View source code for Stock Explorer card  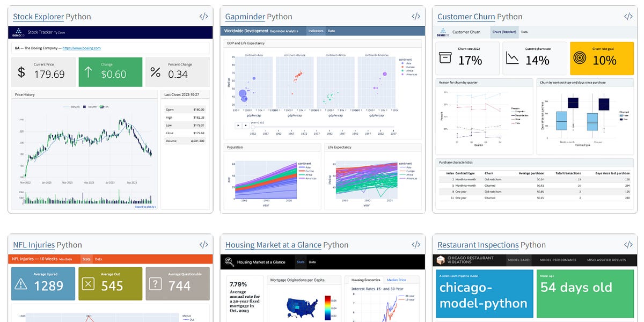click(x=203, y=17)
